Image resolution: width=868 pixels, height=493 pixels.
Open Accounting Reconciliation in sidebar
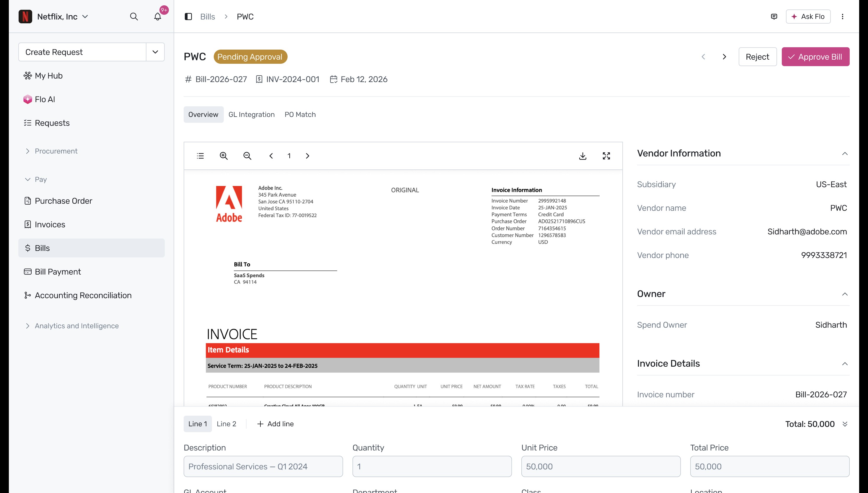coord(92,295)
